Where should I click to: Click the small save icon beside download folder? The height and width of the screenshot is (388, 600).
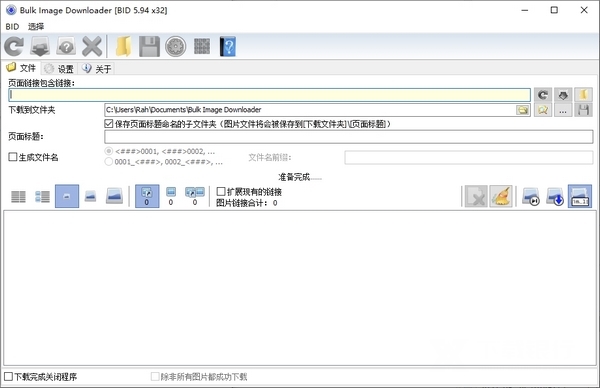pos(583,110)
